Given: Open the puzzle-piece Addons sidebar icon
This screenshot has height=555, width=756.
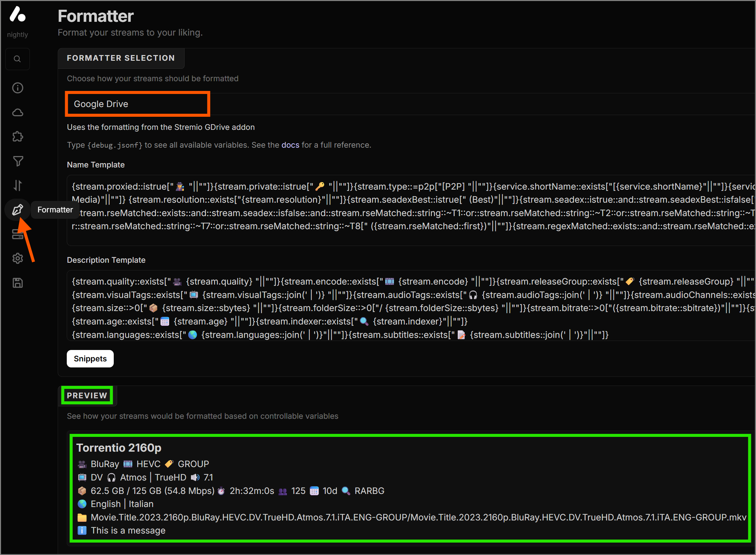Looking at the screenshot, I should (17, 137).
